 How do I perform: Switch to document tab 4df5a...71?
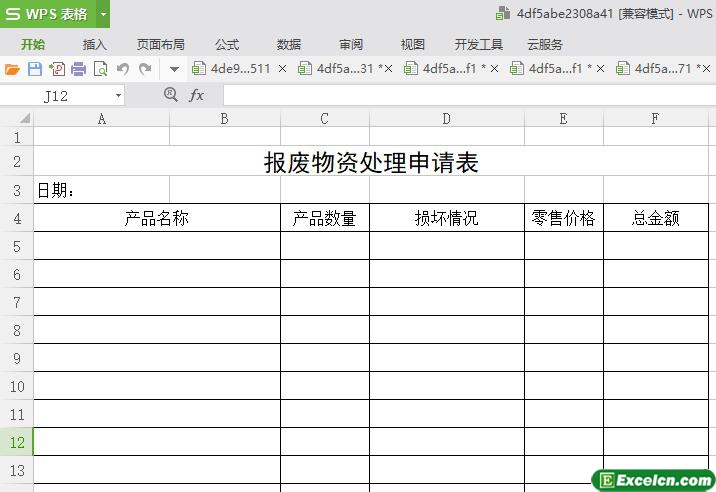[x=655, y=69]
